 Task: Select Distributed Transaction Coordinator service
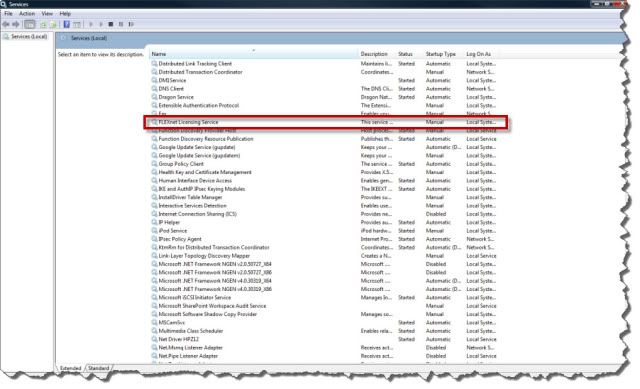coord(200,72)
